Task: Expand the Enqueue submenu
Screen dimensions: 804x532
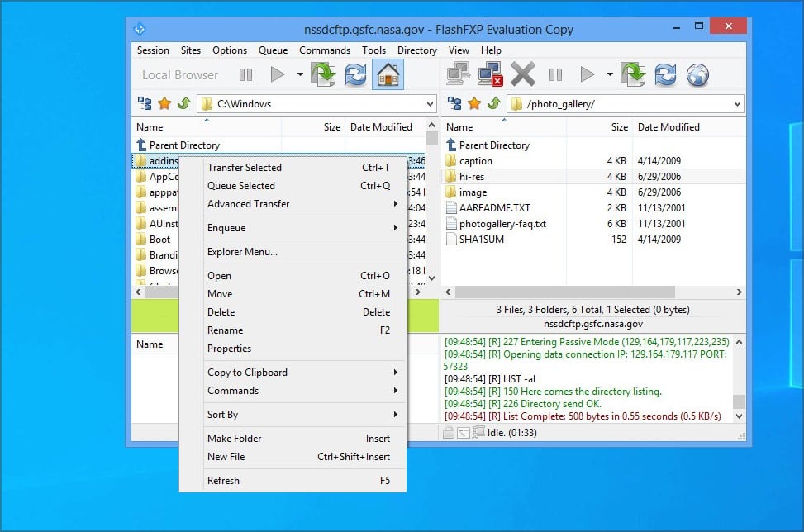Action: click(293, 228)
